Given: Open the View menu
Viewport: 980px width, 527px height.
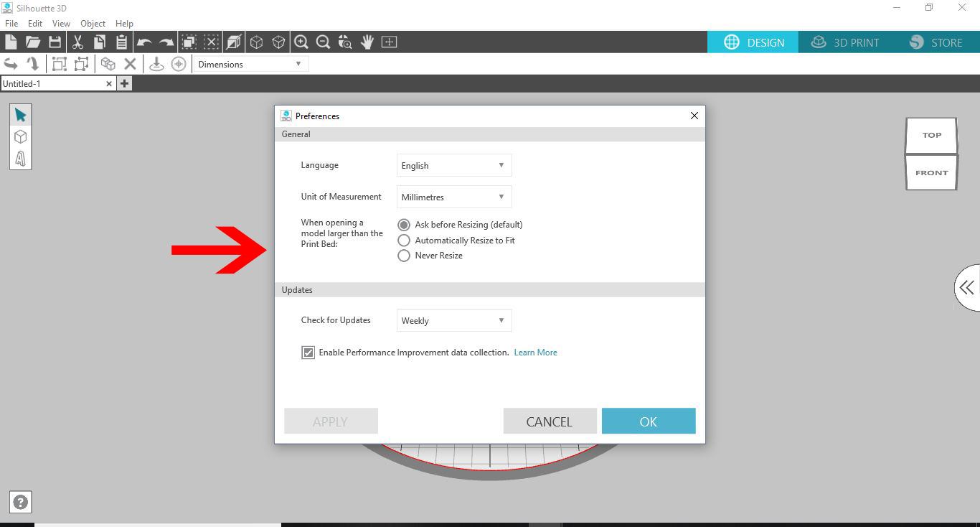Looking at the screenshot, I should (61, 24).
